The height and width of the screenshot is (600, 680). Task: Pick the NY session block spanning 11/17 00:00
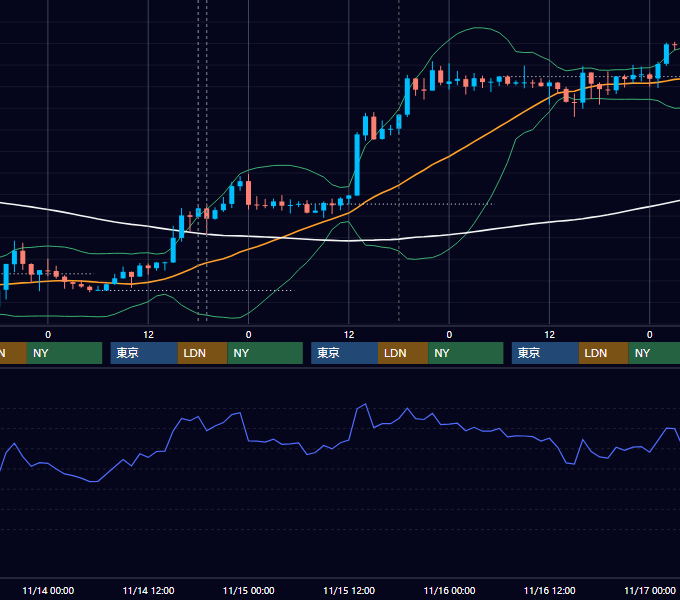[654, 353]
